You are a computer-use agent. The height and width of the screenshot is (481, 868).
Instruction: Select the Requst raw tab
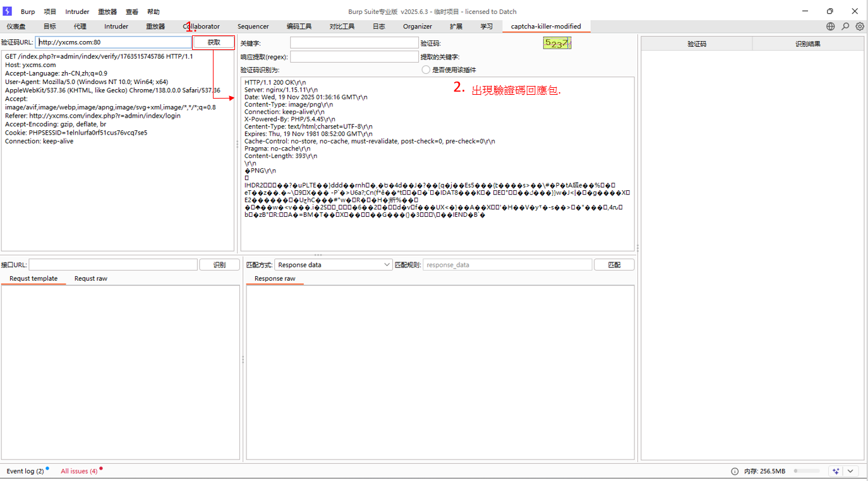[x=91, y=279]
